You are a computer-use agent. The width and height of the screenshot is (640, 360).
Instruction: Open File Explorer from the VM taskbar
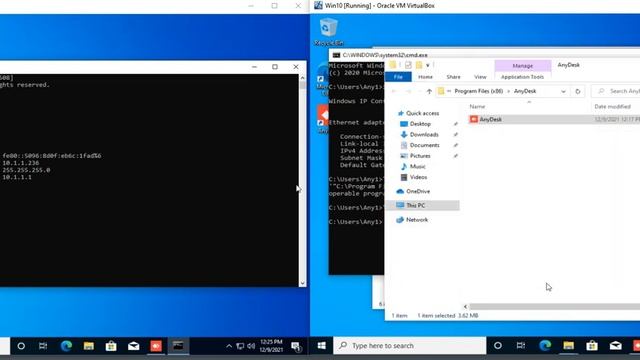pyautogui.click(x=569, y=346)
